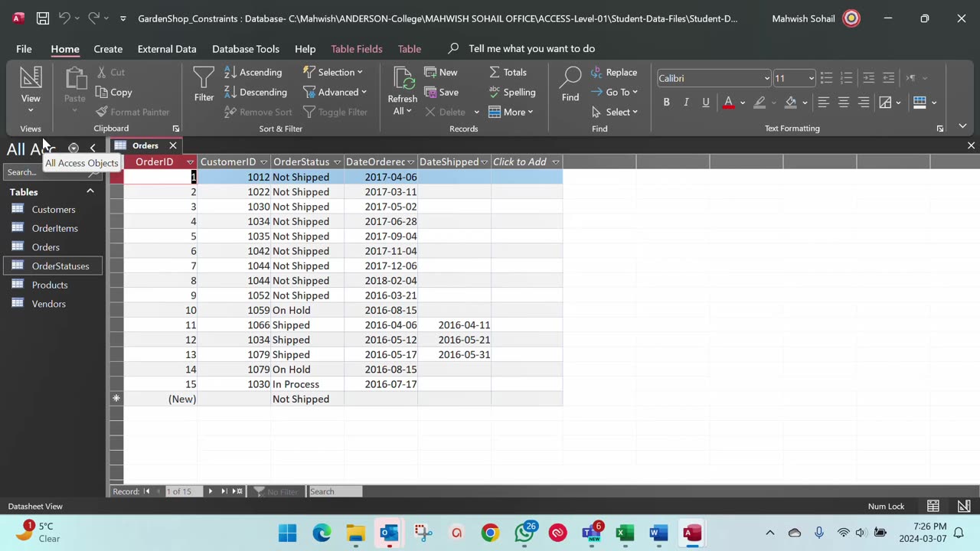Open the Advanced filter options dropdown
This screenshot has width=980, height=551.
pyautogui.click(x=335, y=92)
